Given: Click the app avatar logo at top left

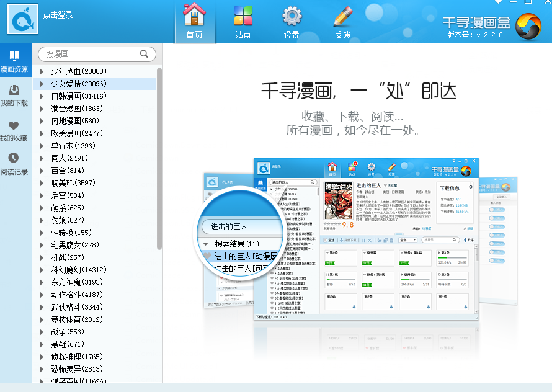Looking at the screenshot, I should 22,19.
